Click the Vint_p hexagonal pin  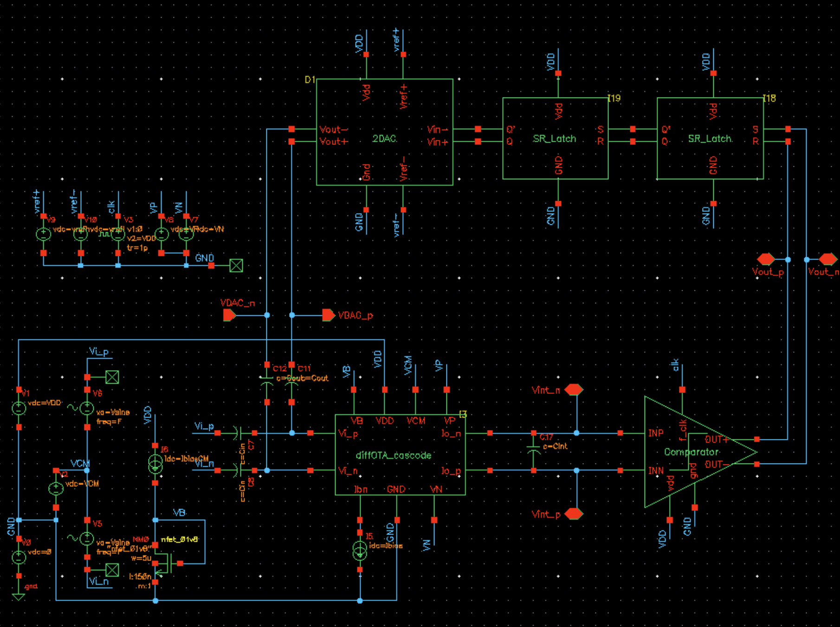click(x=574, y=514)
